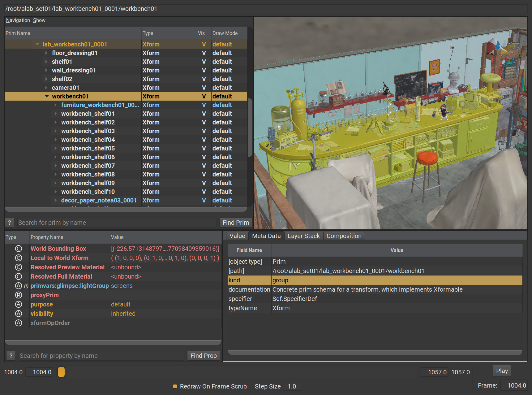The image size is (532, 395).
Task: Open the Navigation menu
Action: click(x=18, y=20)
